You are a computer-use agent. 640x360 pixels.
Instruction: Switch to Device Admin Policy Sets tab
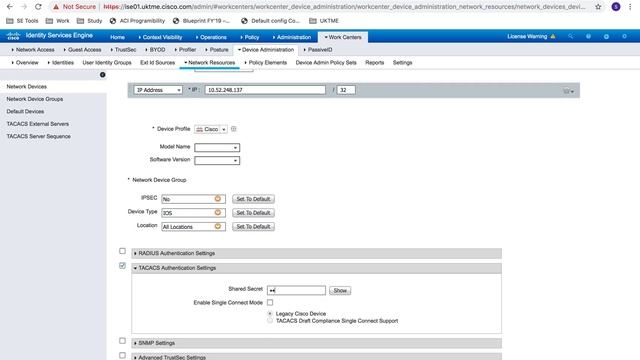[x=326, y=62]
